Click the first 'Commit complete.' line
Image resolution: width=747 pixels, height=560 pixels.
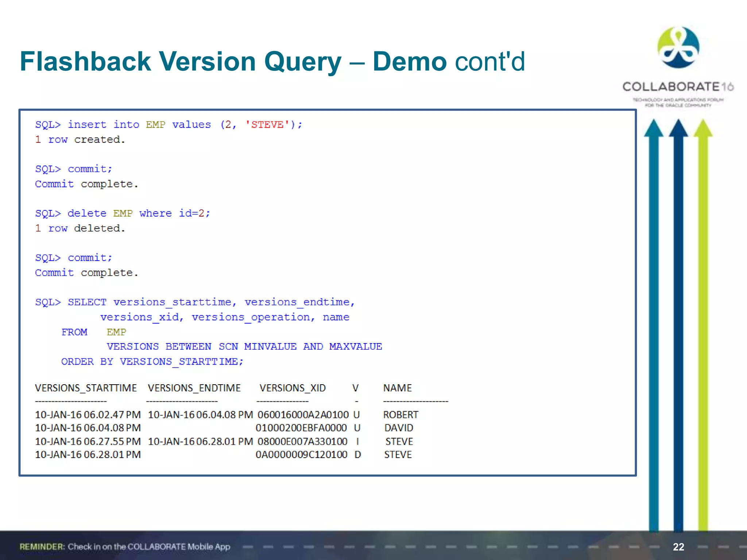pyautogui.click(x=87, y=184)
